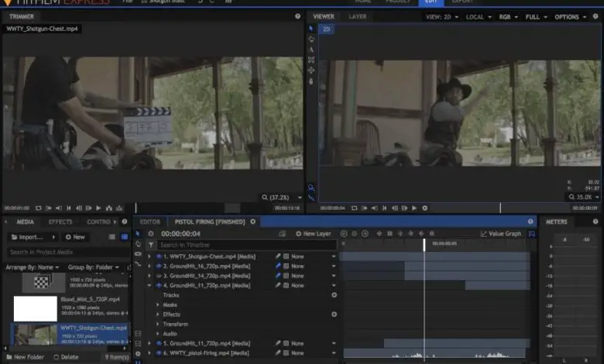The height and width of the screenshot is (364, 604).
Task: Click the New media button
Action: tap(75, 237)
